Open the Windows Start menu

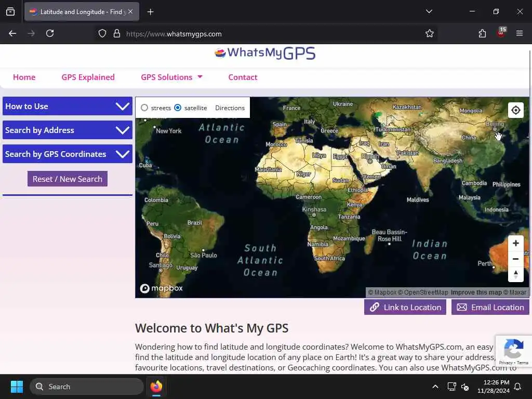[x=17, y=387]
